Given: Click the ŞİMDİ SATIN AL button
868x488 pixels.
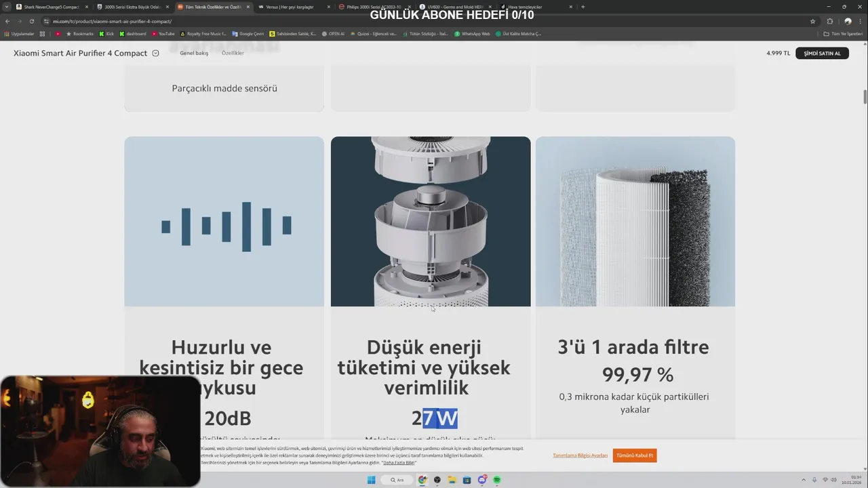Looking at the screenshot, I should (x=822, y=53).
